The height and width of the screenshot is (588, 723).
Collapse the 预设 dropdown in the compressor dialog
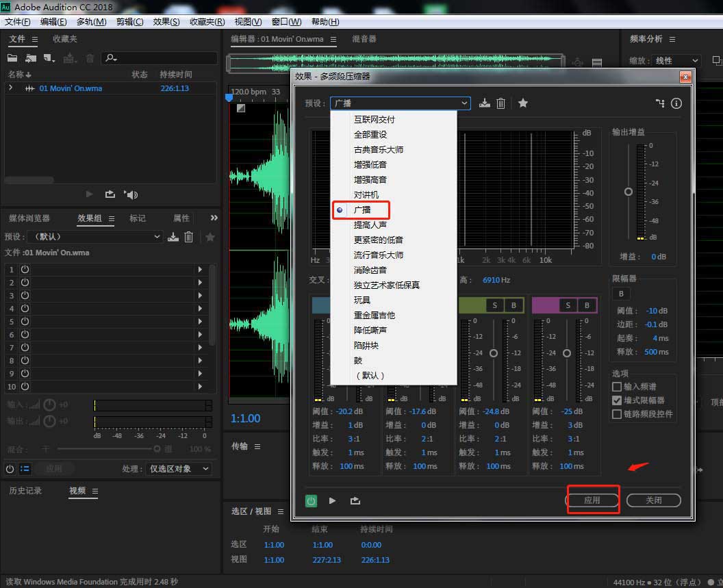pyautogui.click(x=465, y=103)
